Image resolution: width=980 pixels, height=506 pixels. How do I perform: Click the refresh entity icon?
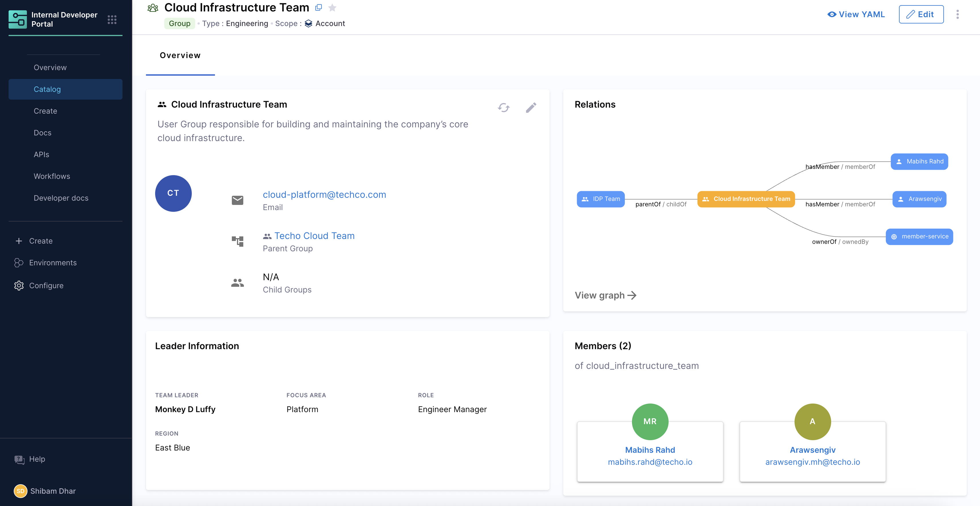click(x=503, y=108)
